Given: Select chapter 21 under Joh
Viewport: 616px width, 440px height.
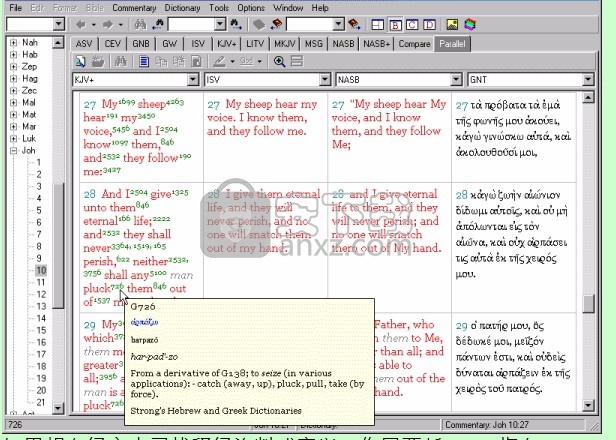Looking at the screenshot, I should pyautogui.click(x=41, y=402).
